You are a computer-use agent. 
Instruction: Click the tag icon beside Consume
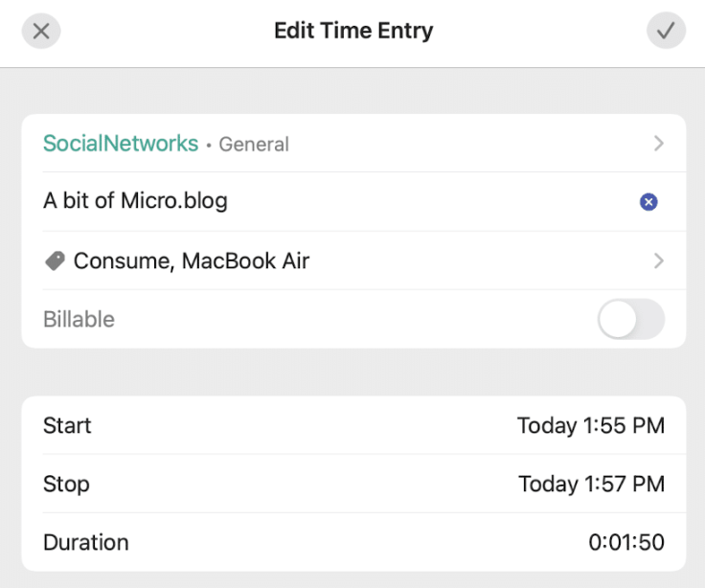tap(55, 260)
